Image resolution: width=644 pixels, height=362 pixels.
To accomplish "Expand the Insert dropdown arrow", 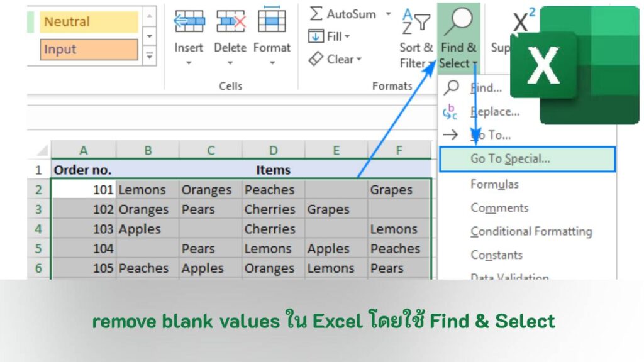I will pos(189,63).
